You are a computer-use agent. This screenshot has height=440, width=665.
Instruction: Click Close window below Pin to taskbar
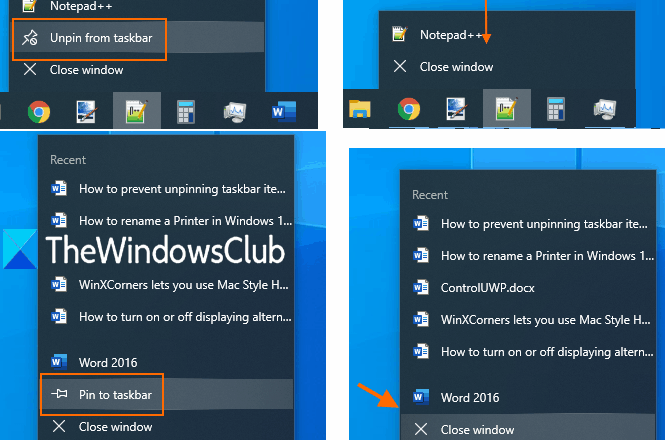(165, 426)
